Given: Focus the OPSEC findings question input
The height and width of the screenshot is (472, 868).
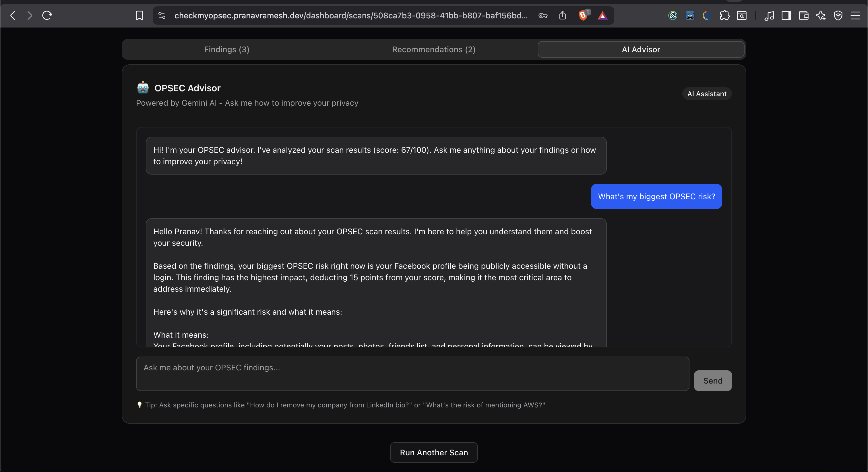Looking at the screenshot, I should [412, 374].
